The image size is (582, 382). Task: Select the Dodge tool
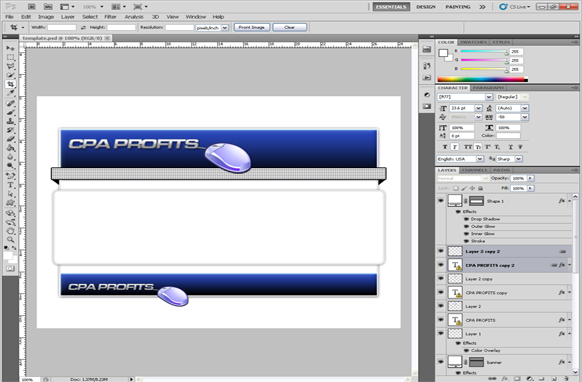(x=10, y=166)
